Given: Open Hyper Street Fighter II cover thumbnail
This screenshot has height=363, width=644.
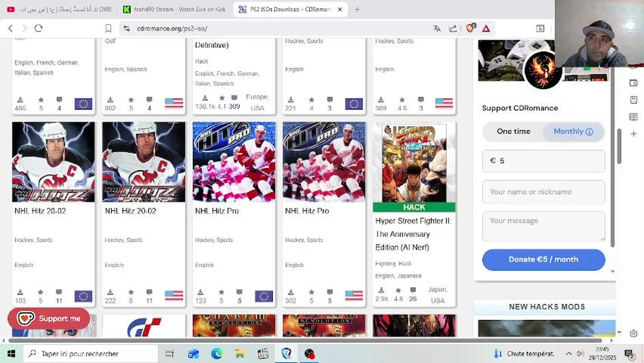Looking at the screenshot, I should tap(414, 162).
